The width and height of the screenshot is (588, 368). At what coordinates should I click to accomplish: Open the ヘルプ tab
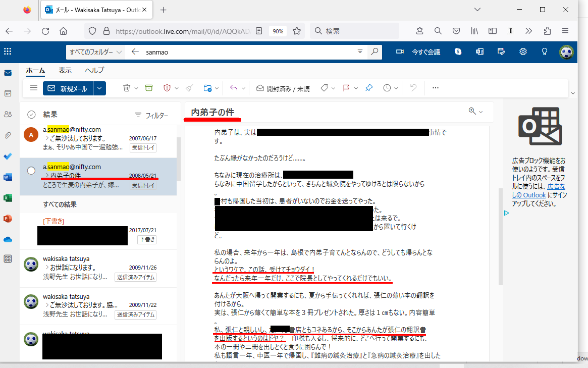pyautogui.click(x=94, y=71)
